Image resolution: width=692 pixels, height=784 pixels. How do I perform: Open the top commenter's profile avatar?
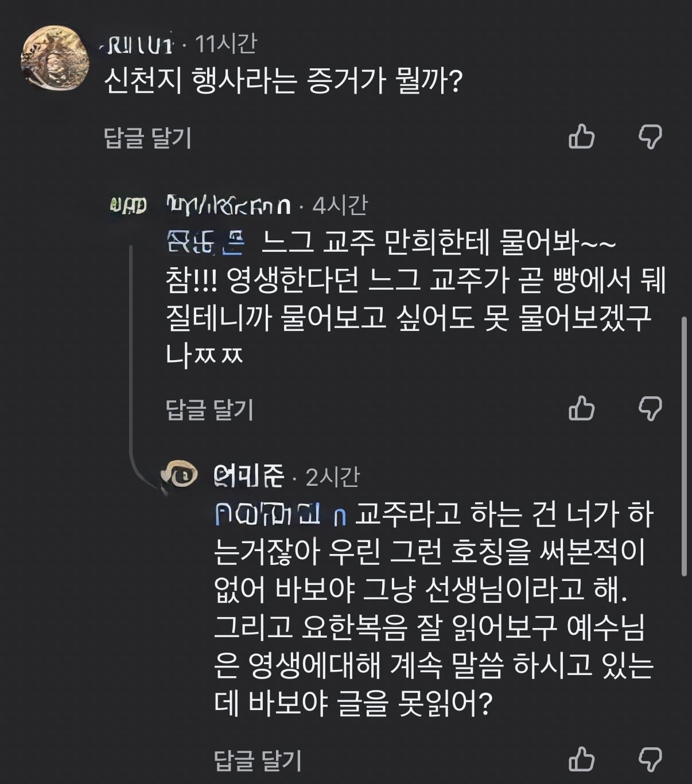(x=55, y=57)
